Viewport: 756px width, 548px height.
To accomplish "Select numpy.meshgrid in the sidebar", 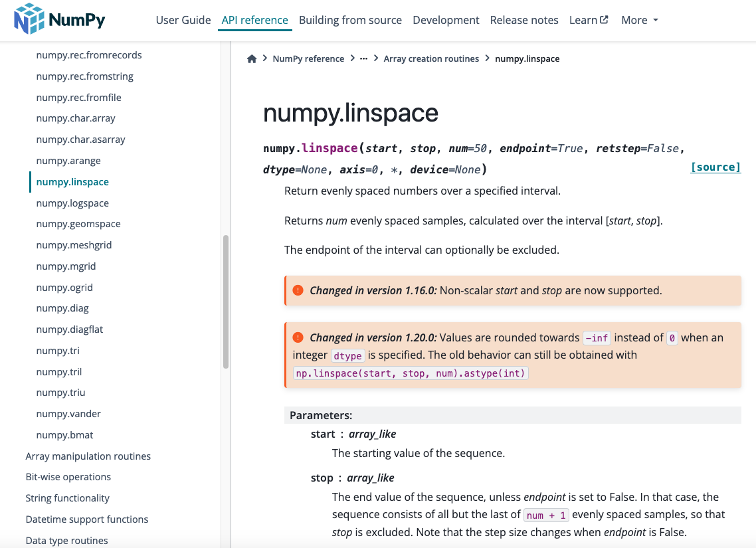I will coord(74,244).
